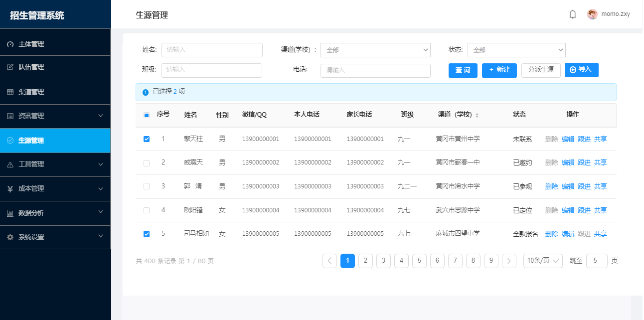Go to page 3

pos(383,261)
